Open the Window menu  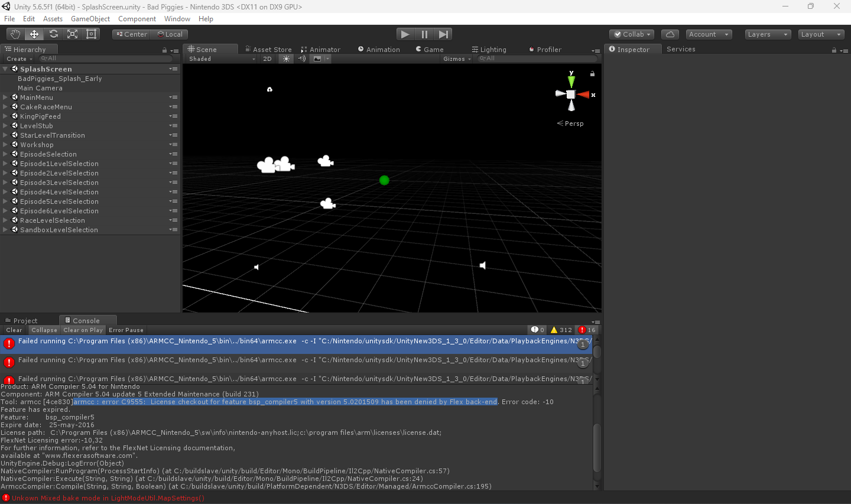coord(177,19)
